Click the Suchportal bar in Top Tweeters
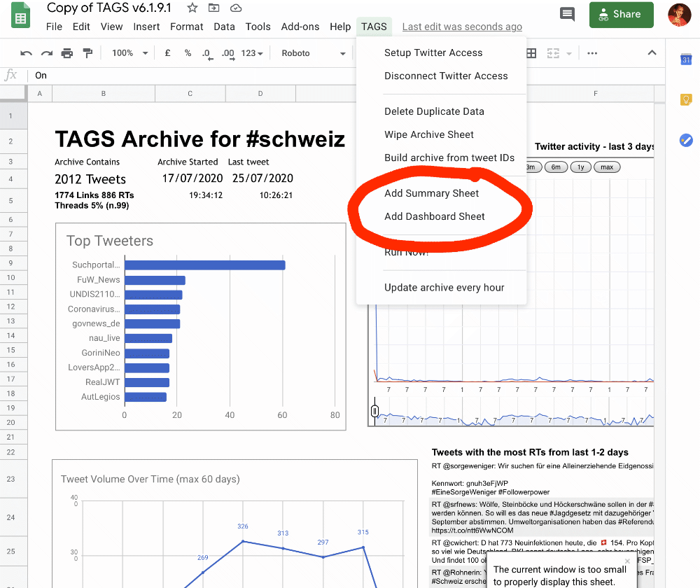 (205, 265)
